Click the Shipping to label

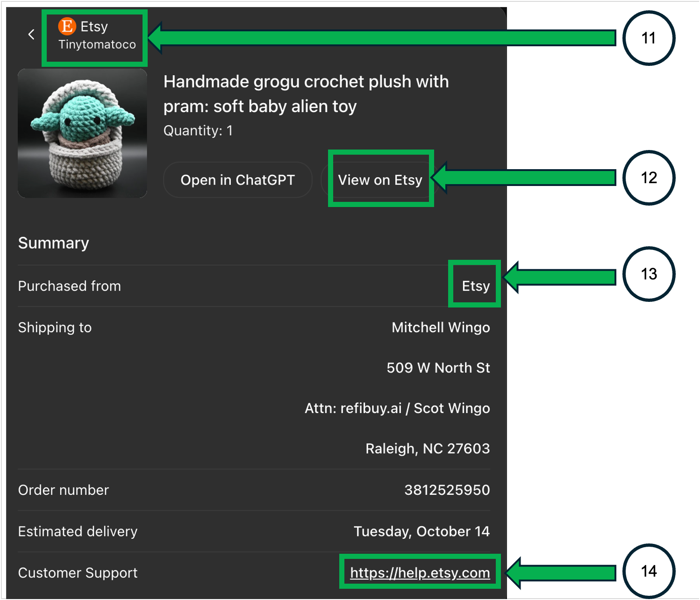[x=55, y=328]
